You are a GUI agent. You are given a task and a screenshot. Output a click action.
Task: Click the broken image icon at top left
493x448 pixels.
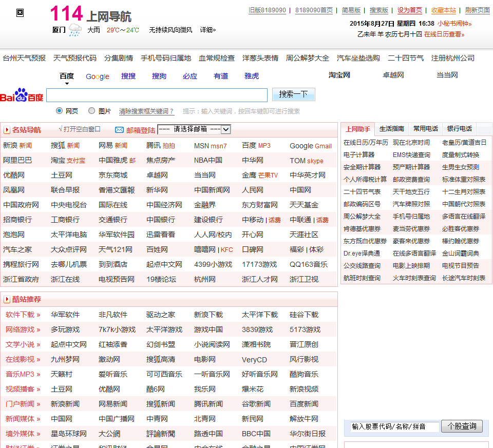[20, 12]
